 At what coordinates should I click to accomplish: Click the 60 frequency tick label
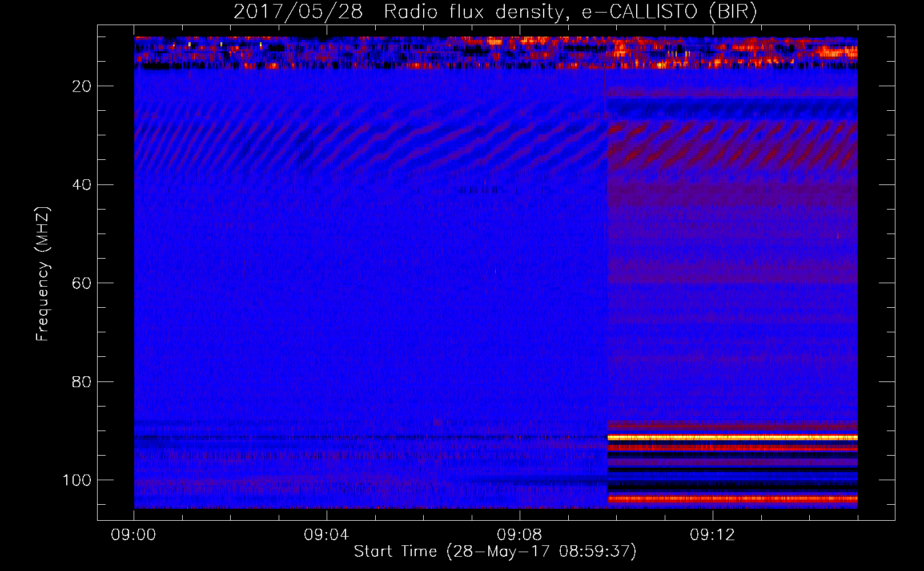tap(82, 283)
